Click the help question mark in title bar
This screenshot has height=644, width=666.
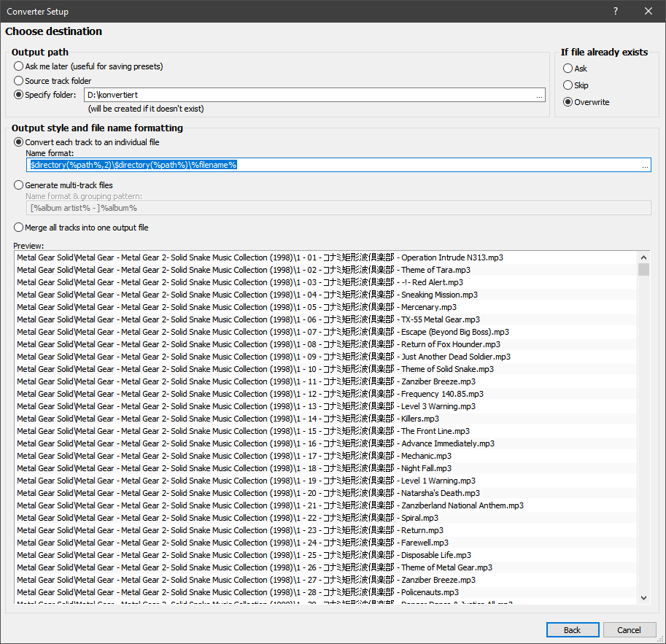tap(616, 11)
